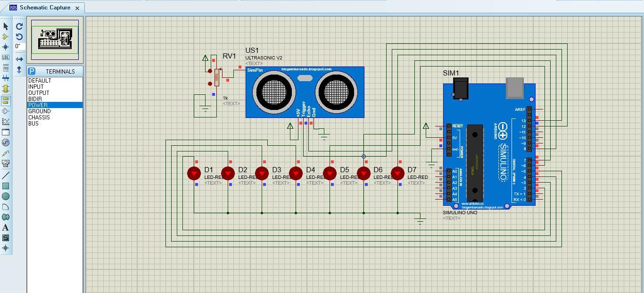
Task: Click the X-Mirror horizontal flip button
Action: click(19, 59)
